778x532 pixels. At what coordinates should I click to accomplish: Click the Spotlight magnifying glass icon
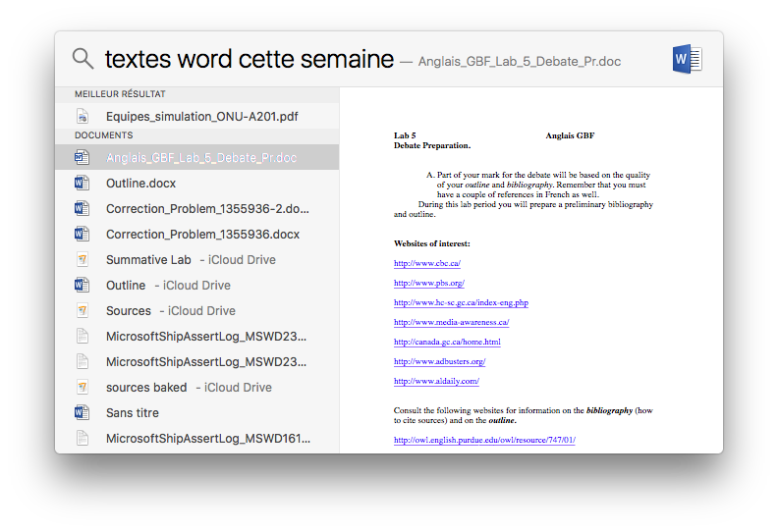point(83,59)
